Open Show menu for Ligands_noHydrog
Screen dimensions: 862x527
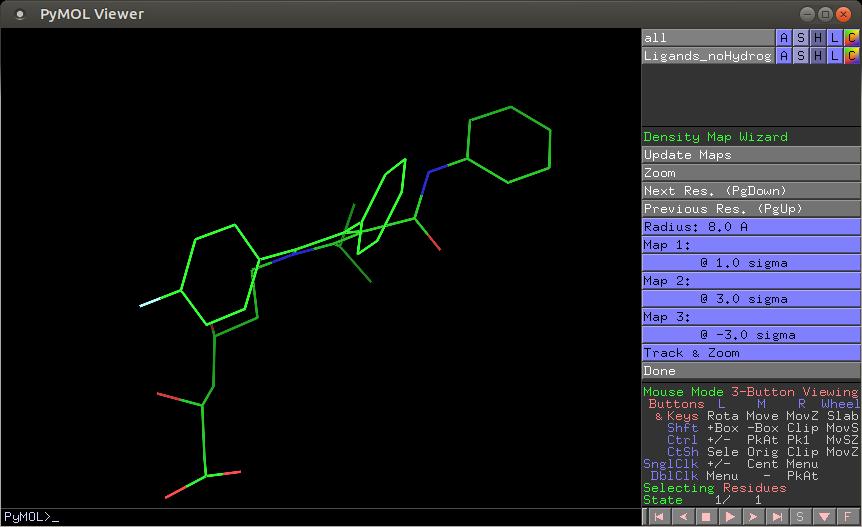click(x=801, y=56)
